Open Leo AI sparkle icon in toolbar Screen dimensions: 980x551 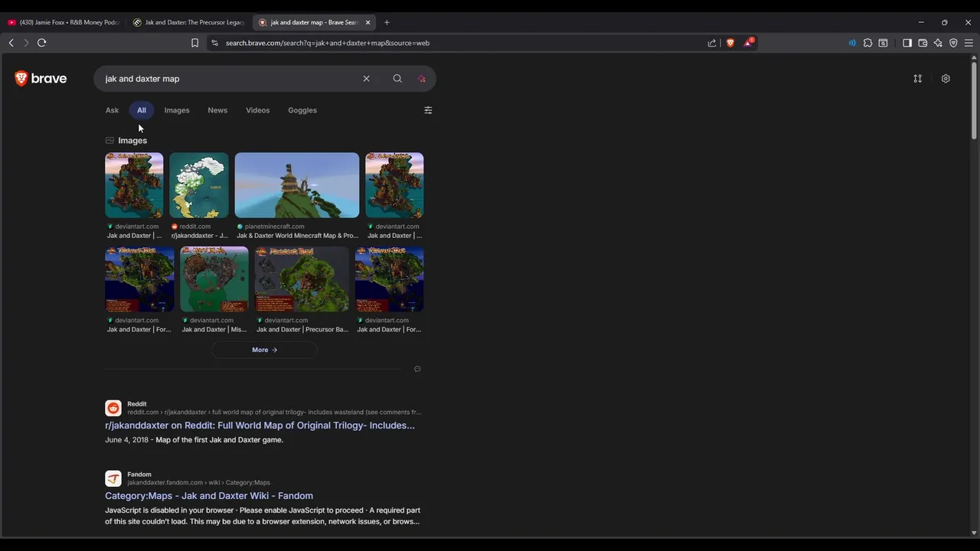click(938, 43)
